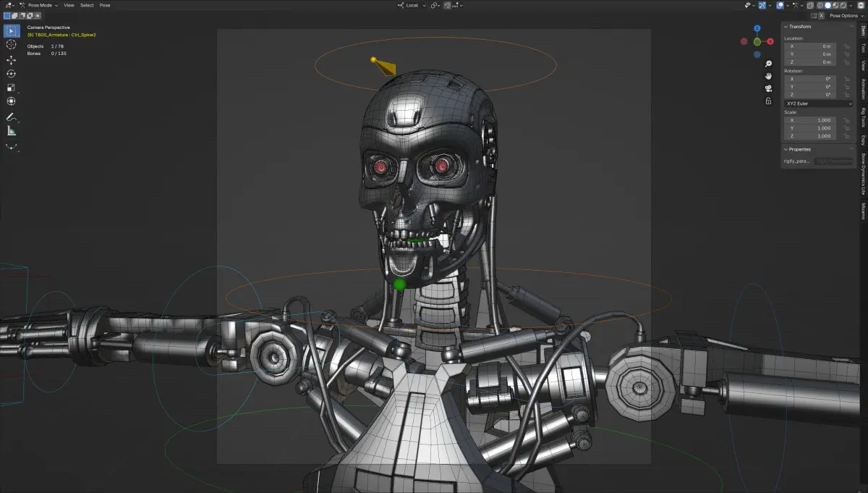
Task: Switch to the Mixamo sidebar tab
Action: [863, 211]
